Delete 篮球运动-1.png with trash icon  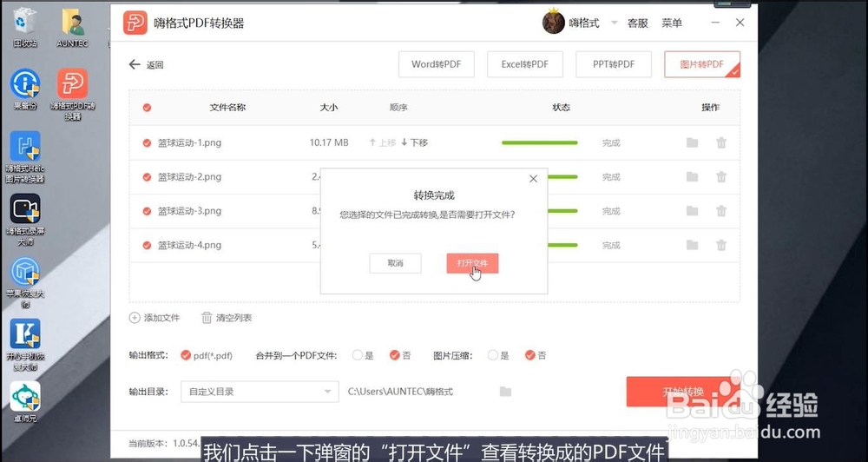pos(721,143)
